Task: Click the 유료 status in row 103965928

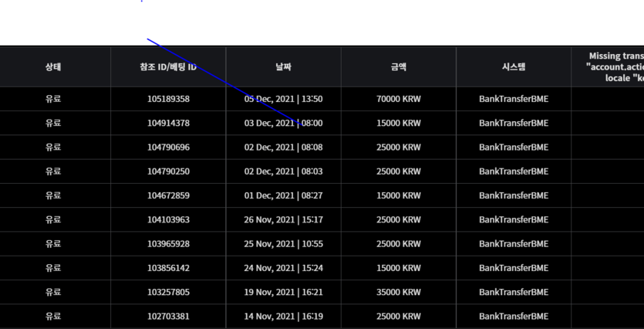Action: point(53,244)
